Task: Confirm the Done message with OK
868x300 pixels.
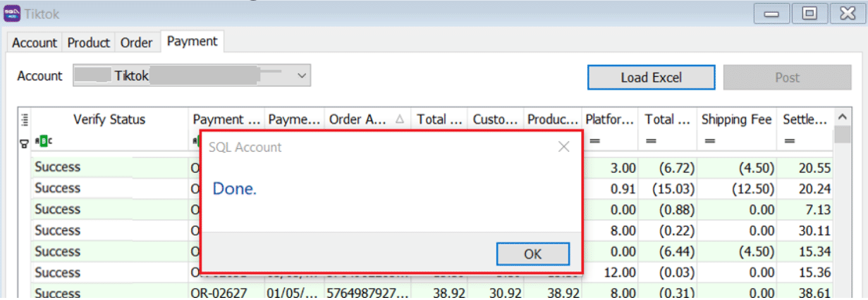Action: tap(533, 253)
